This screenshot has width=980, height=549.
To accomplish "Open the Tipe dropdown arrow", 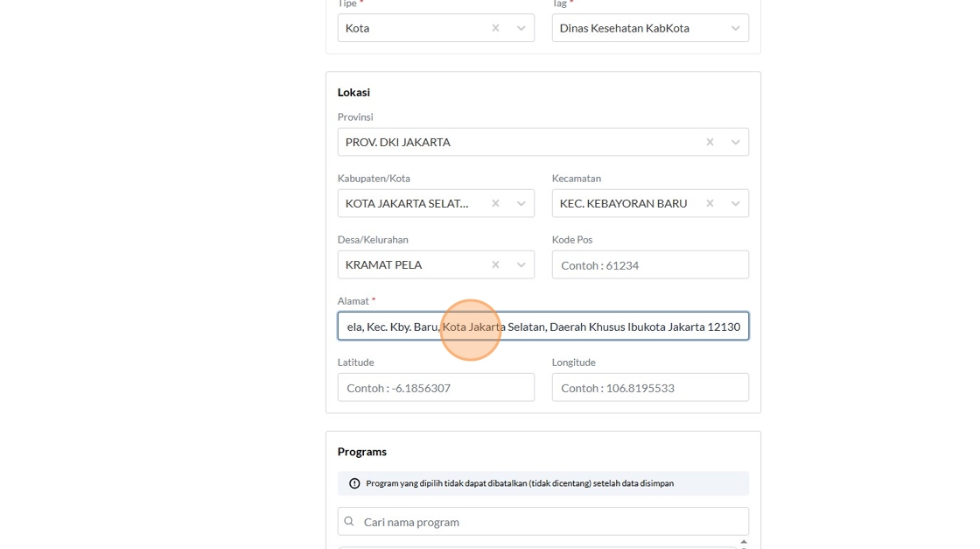I will pos(521,28).
